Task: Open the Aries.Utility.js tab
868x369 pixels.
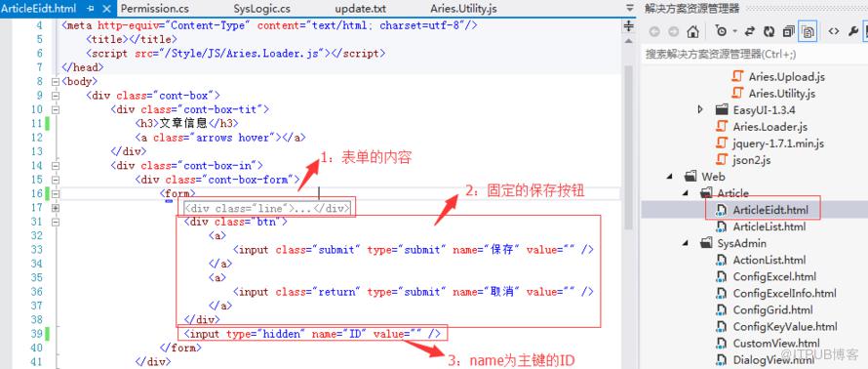Action: click(x=463, y=9)
